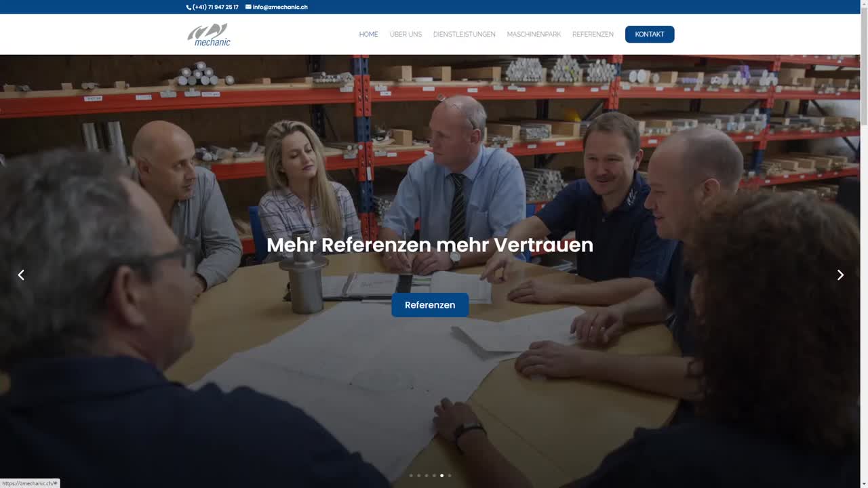
Task: Select the third slider pagination dot
Action: 426,476
